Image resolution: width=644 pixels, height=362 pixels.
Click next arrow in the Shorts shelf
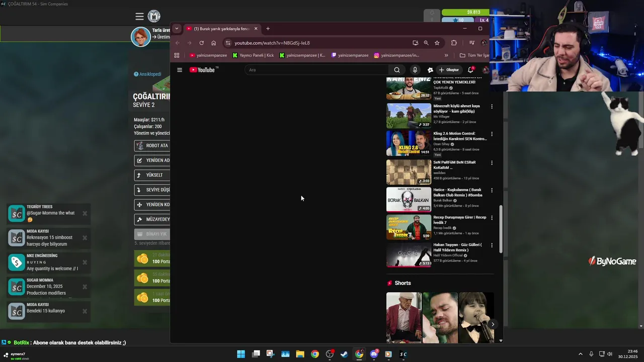click(x=493, y=324)
